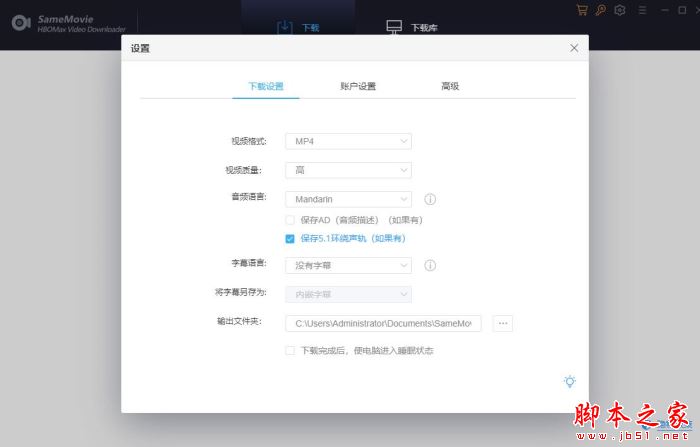
Task: Enable sleep after download completes checkbox
Action: [290, 351]
